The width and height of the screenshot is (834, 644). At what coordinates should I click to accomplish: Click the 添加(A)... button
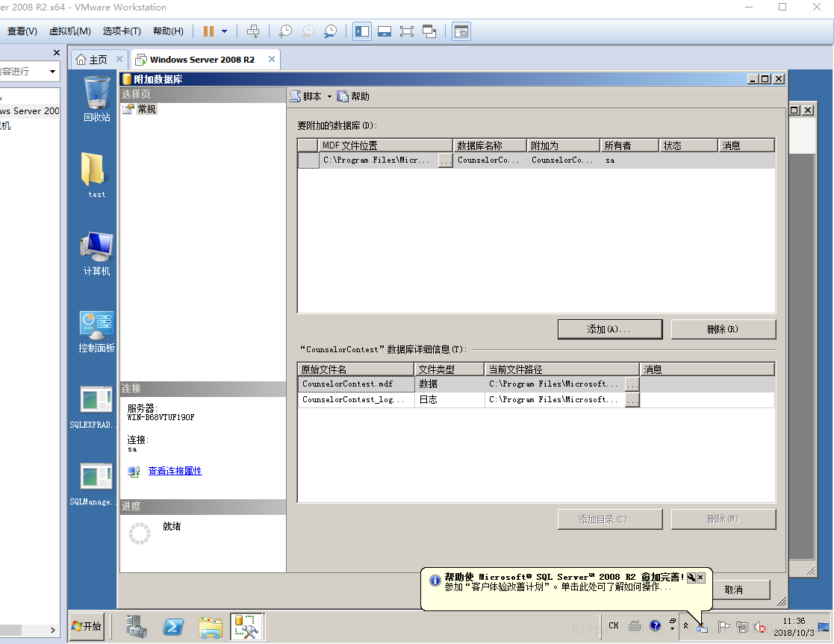[610, 329]
